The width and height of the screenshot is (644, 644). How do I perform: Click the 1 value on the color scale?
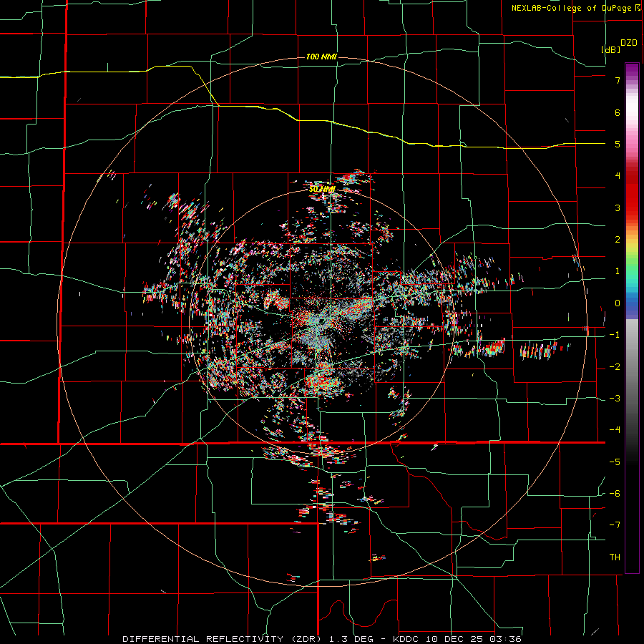[618, 271]
